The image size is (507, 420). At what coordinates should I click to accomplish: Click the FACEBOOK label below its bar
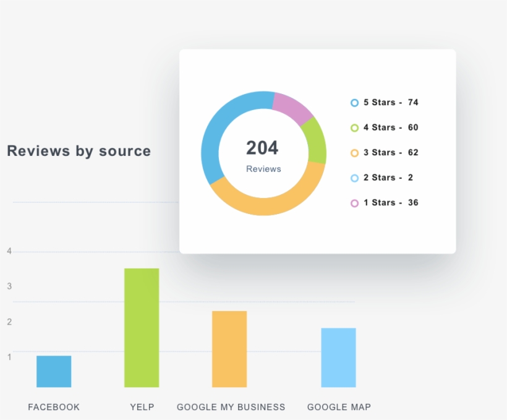pyautogui.click(x=54, y=407)
